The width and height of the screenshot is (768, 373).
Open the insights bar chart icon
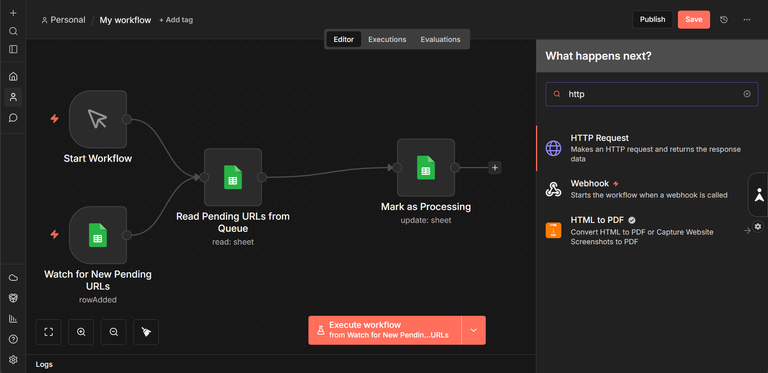point(13,319)
